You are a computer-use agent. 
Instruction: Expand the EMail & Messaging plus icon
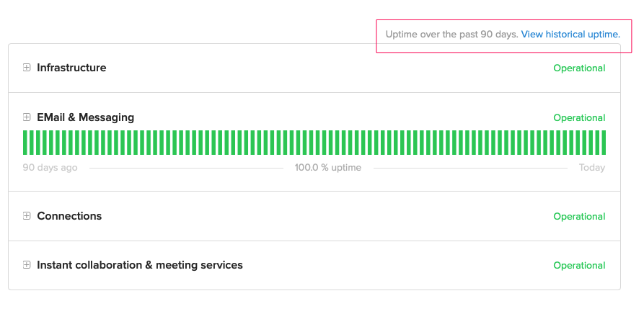pos(27,117)
